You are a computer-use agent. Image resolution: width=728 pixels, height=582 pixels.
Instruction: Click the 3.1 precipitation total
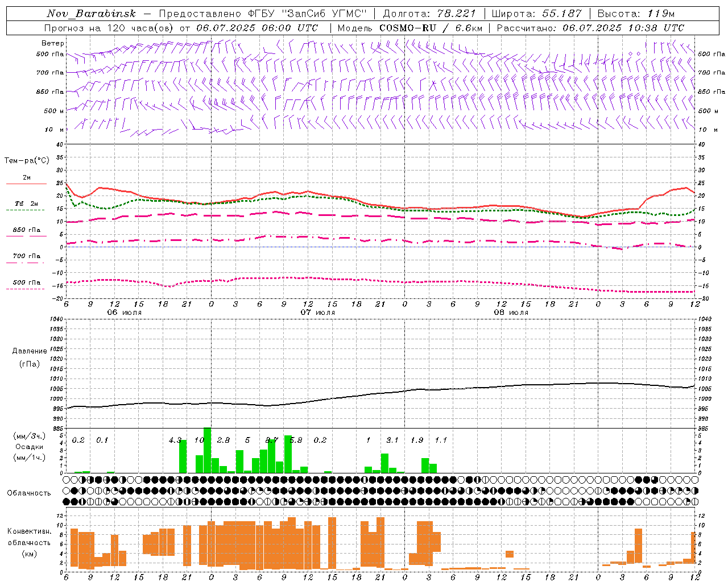(x=392, y=440)
